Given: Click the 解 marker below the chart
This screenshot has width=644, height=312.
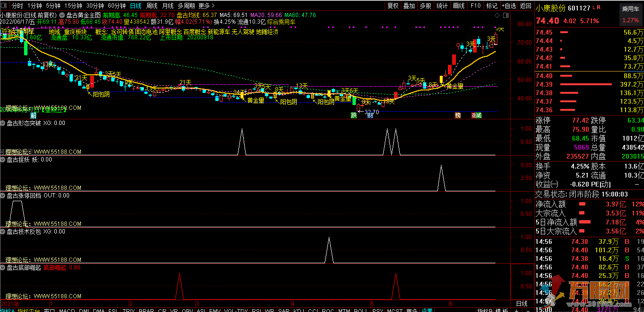Looking at the screenshot, I should point(34,116).
